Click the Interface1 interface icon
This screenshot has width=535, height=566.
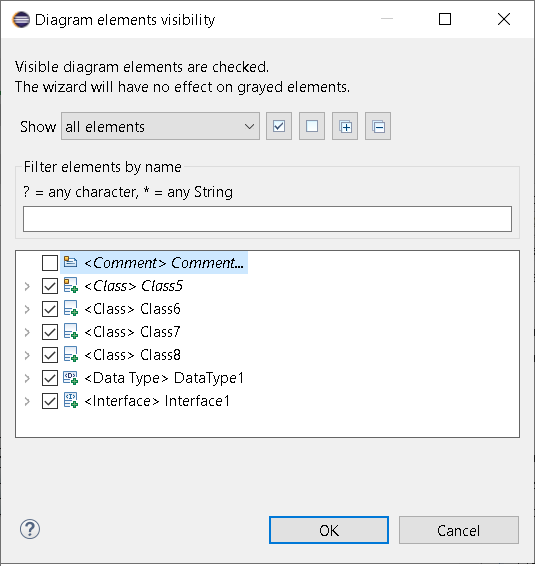tap(70, 401)
